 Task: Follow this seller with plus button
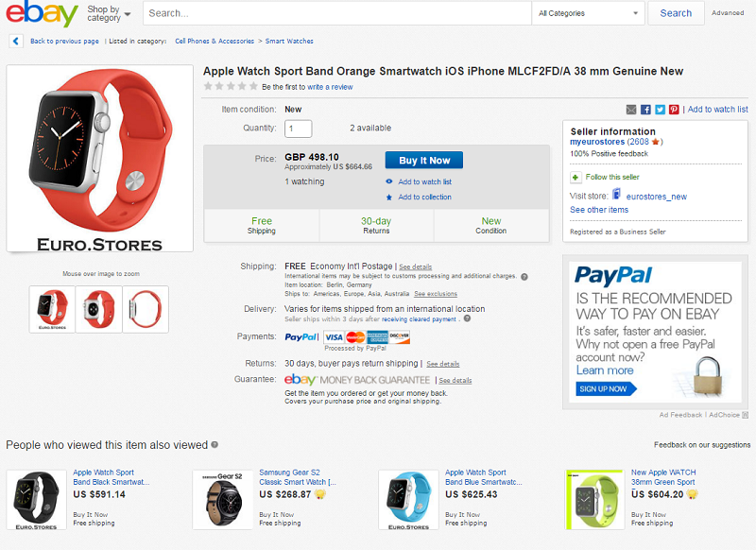click(x=576, y=177)
